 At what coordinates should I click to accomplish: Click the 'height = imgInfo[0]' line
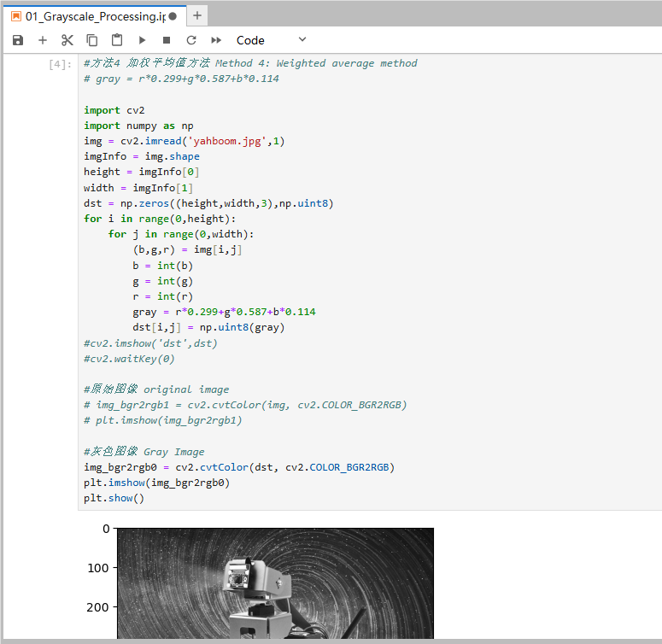pos(142,173)
